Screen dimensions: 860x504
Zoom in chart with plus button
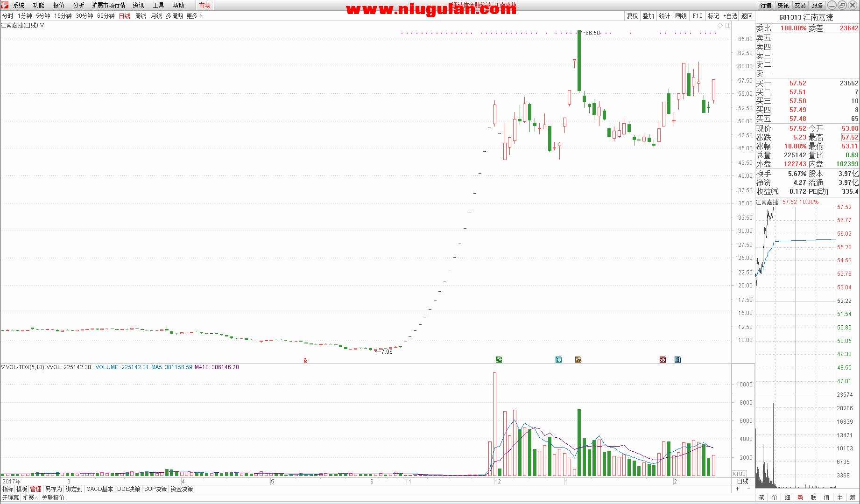pyautogui.click(x=738, y=489)
